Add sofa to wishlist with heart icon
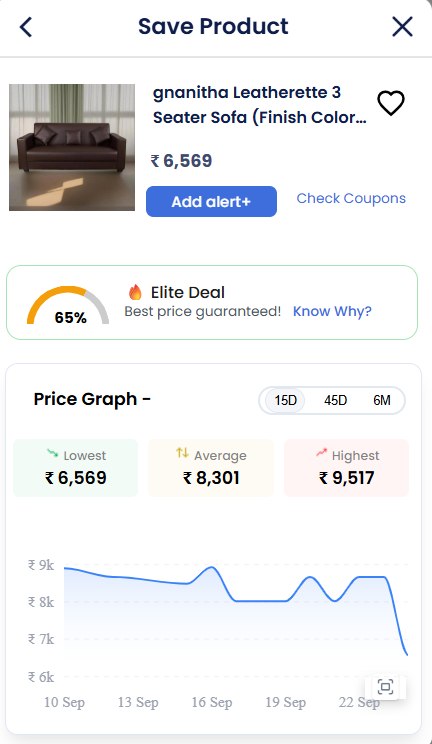 tap(391, 102)
